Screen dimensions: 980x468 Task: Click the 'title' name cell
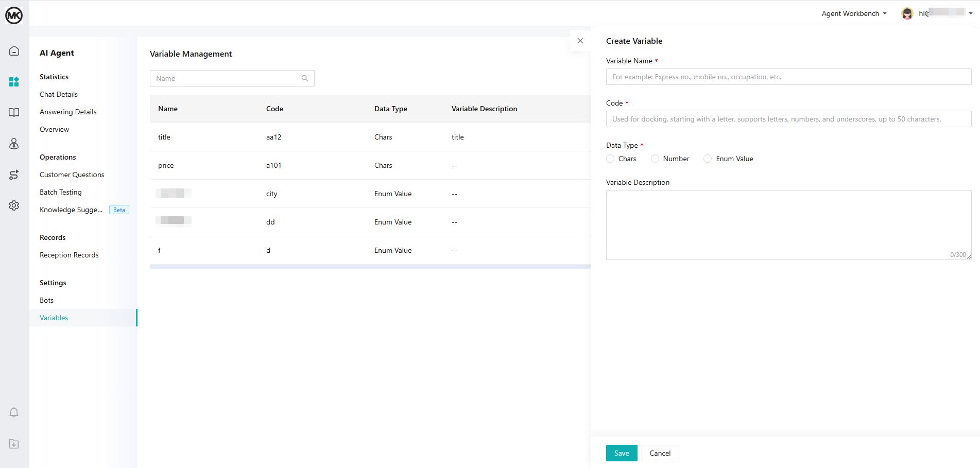[x=164, y=137]
